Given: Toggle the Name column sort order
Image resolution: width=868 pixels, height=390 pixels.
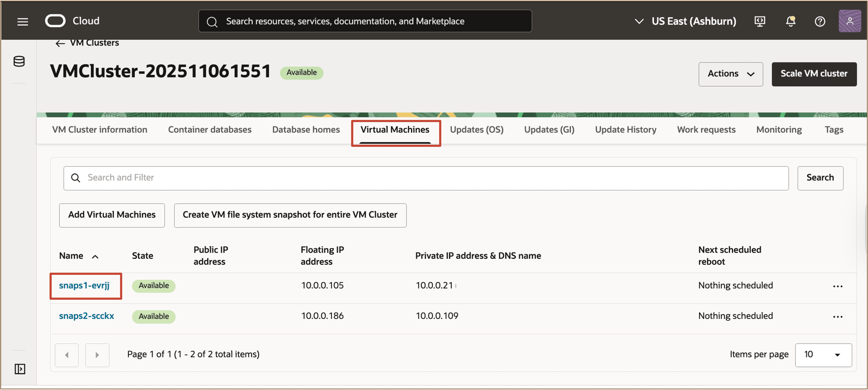Looking at the screenshot, I should (x=95, y=256).
